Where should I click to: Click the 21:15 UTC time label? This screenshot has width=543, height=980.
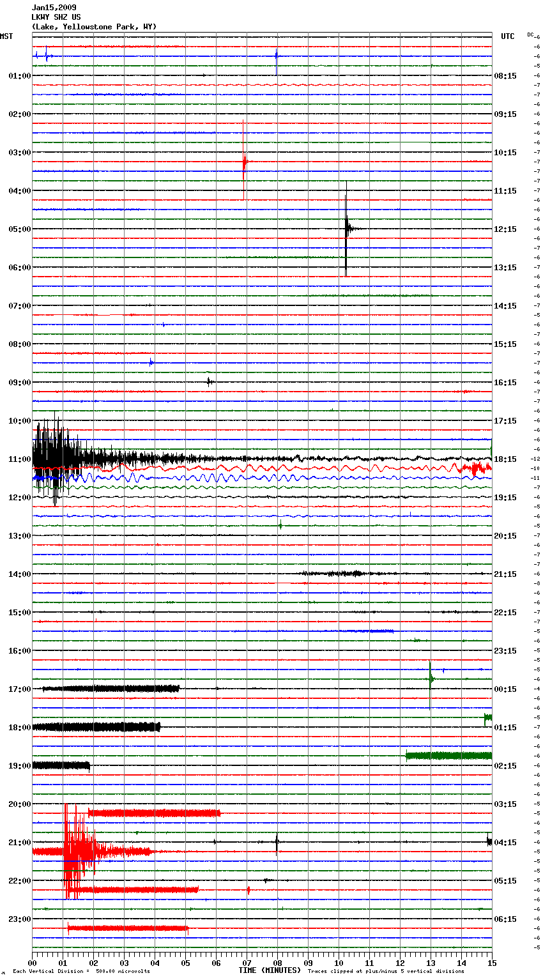coord(505,574)
